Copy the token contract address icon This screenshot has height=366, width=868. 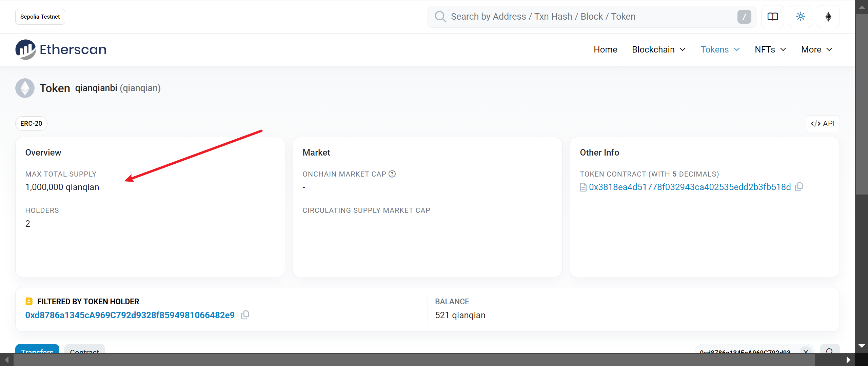tap(799, 187)
